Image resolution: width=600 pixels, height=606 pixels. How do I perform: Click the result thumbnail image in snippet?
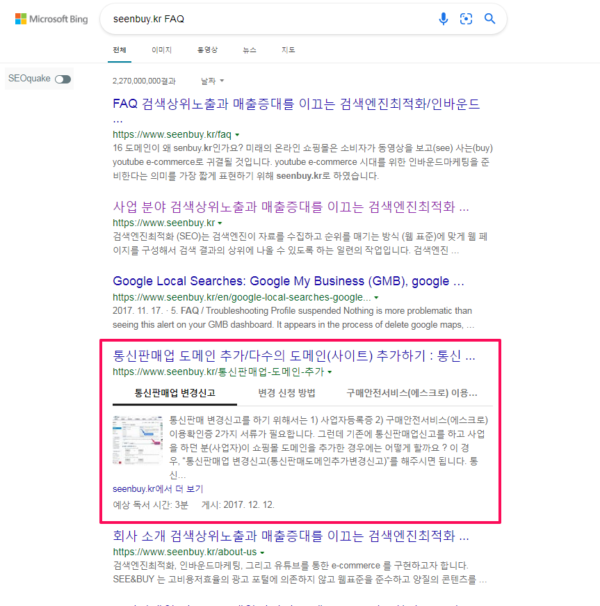click(x=138, y=440)
